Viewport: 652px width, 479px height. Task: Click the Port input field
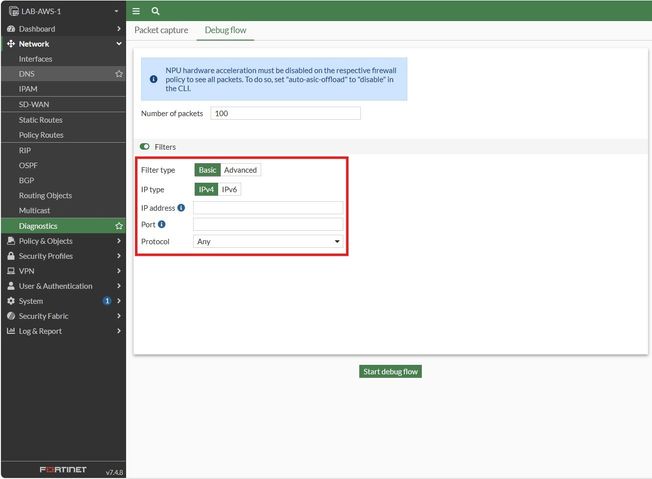[x=268, y=224]
